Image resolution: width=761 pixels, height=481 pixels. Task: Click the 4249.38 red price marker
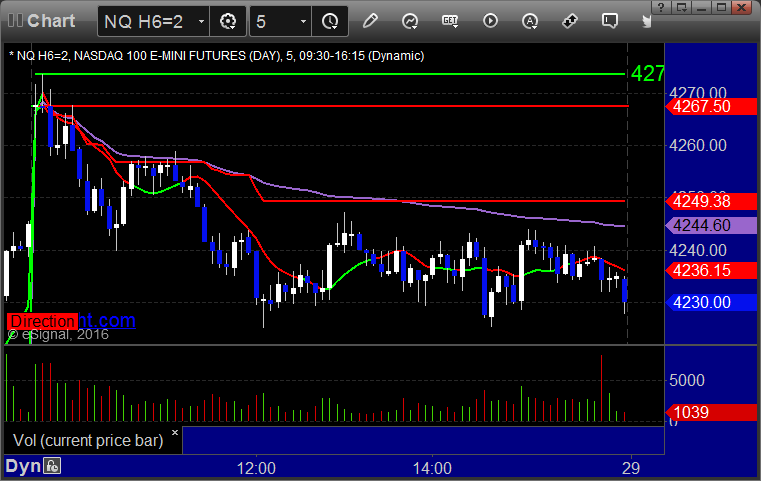coord(711,201)
